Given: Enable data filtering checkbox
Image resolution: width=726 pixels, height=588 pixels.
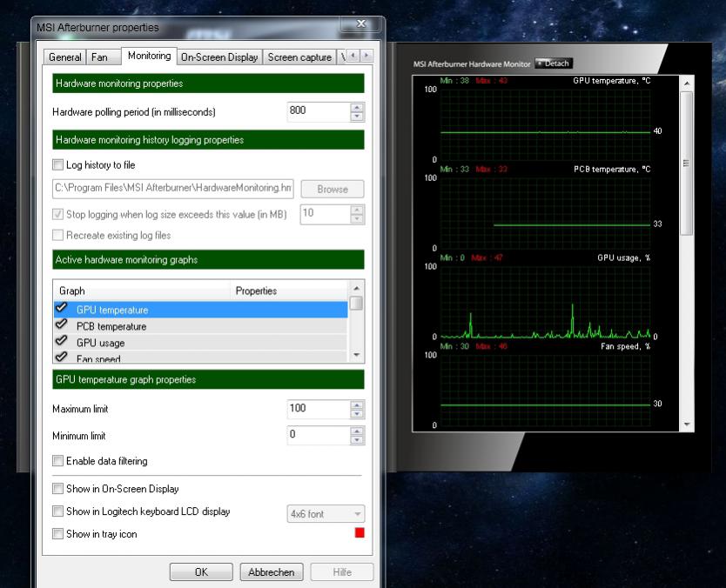Looking at the screenshot, I should pyautogui.click(x=57, y=461).
